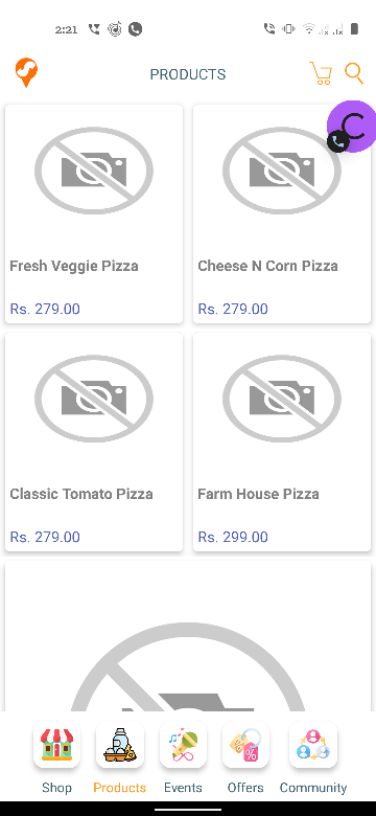
Task: Tap the Shop storefront icon
Action: (x=57, y=745)
